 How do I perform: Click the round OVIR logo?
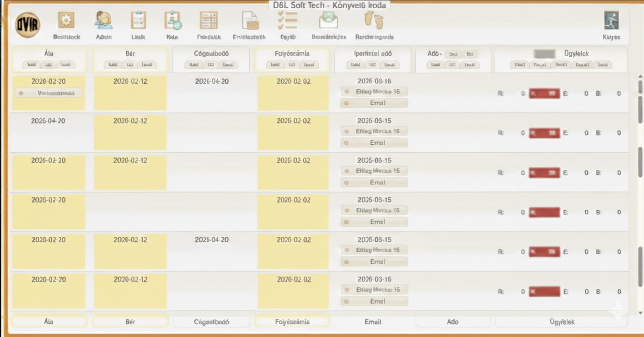point(27,25)
